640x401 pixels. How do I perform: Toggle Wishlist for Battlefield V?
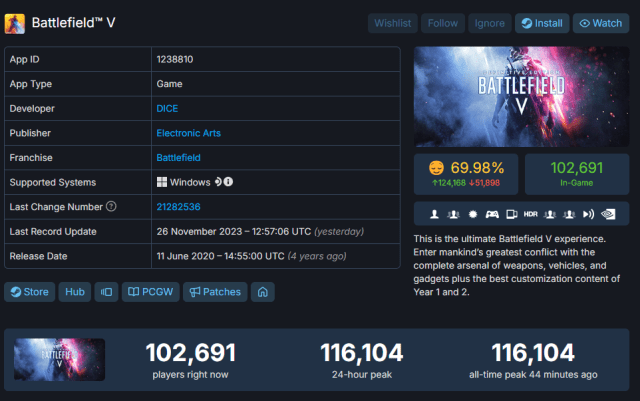pos(393,22)
